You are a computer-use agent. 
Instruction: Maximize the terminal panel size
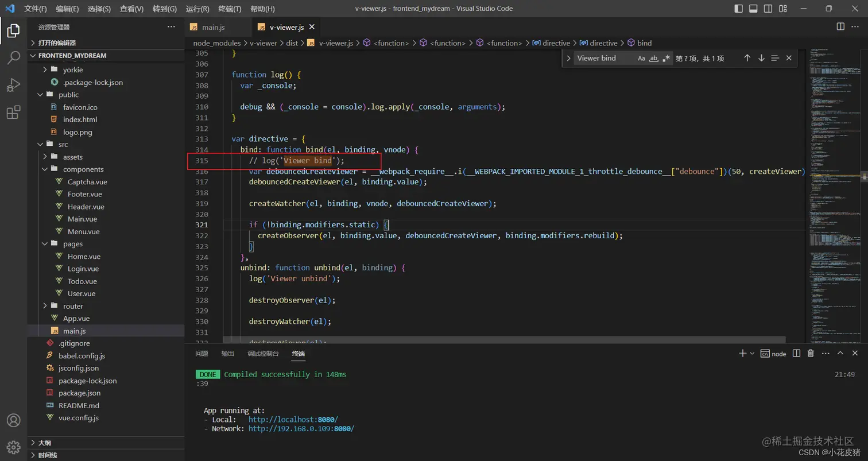pos(840,354)
